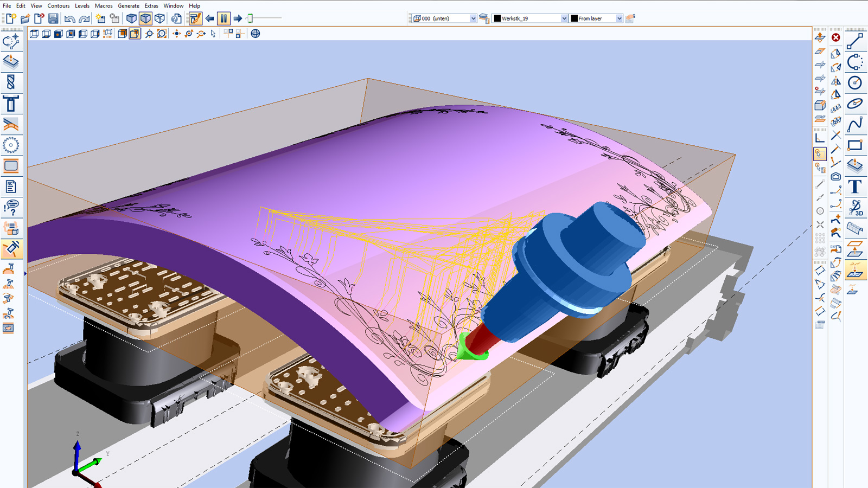Click the red X cancel icon

tap(835, 37)
